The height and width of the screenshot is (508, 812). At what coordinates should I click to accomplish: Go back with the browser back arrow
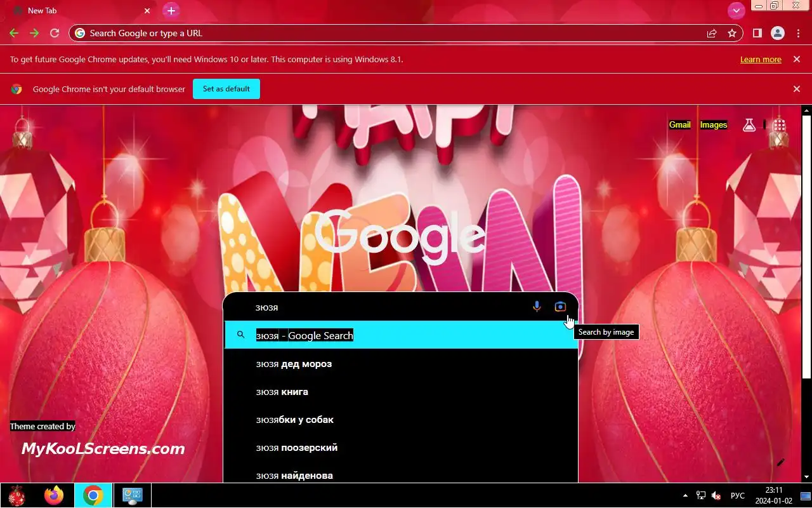click(x=14, y=33)
